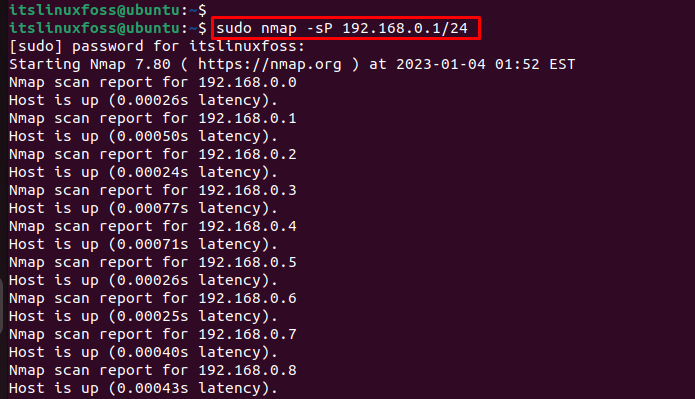695x399 pixels.
Task: Click the 2023-01-04 date in the Starting Nmap line
Action: coord(441,64)
